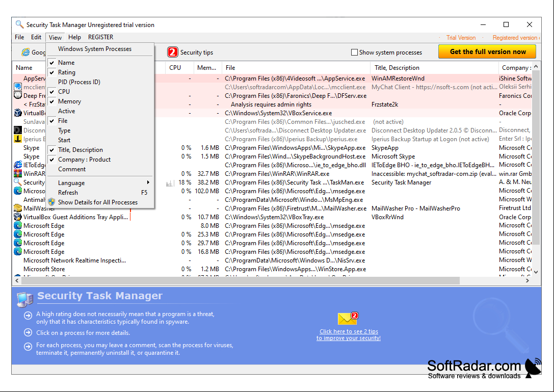Image resolution: width=554 pixels, height=392 pixels.
Task: Select the mcclient process icon
Action: (18, 87)
